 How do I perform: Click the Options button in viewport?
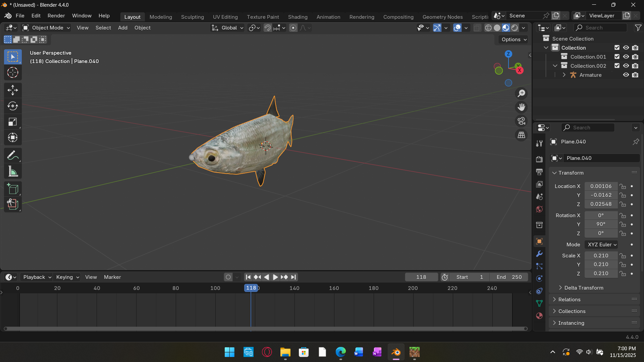[513, 40]
